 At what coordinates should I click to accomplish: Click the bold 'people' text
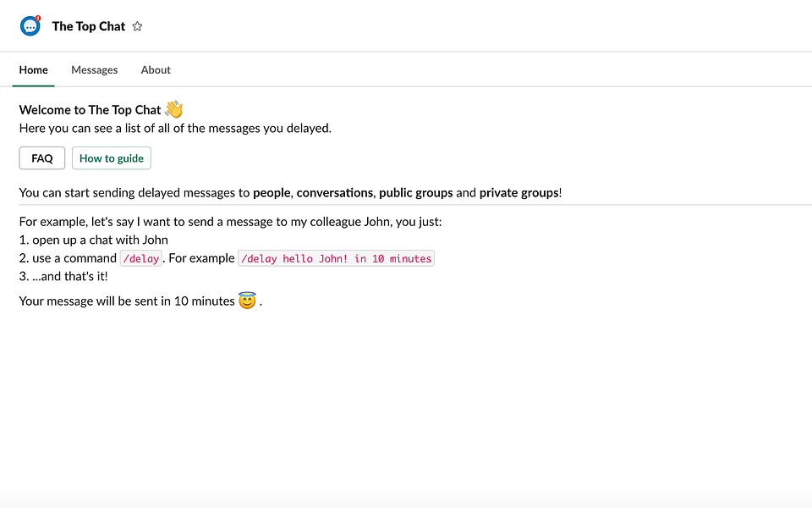pyautogui.click(x=271, y=192)
